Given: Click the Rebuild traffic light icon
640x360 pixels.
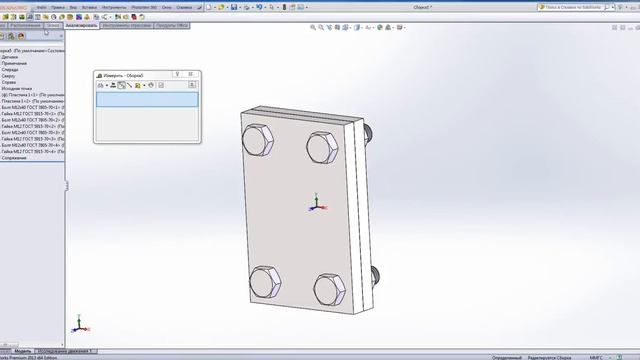Looking at the screenshot, I should click(x=284, y=7).
